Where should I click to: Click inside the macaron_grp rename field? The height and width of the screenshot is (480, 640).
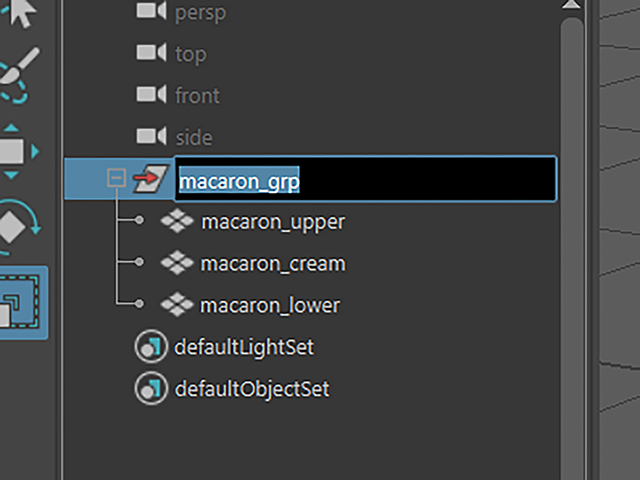tap(365, 178)
